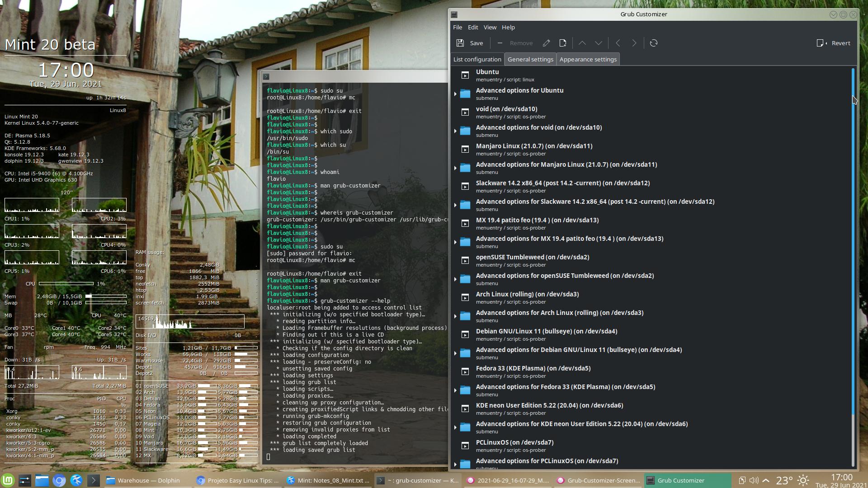
Task: Click the void (on /dev/sda10) entry icon
Action: click(x=465, y=112)
